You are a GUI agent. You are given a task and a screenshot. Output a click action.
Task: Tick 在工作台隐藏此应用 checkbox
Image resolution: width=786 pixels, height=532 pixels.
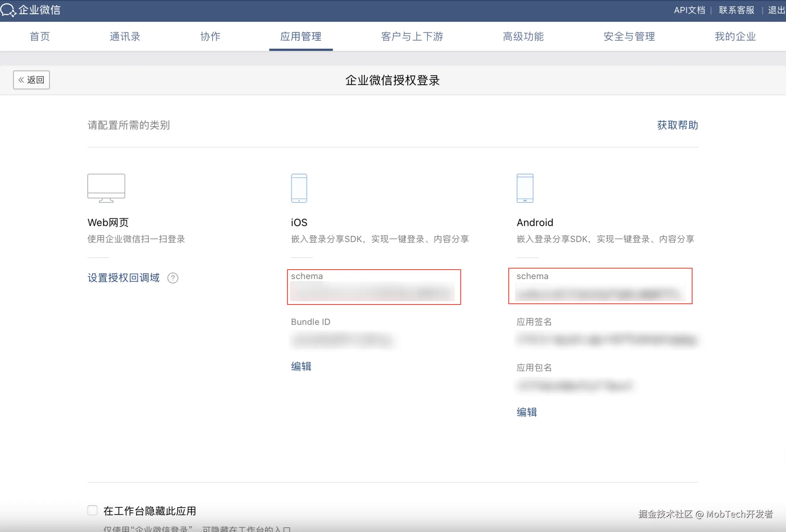[x=93, y=510]
